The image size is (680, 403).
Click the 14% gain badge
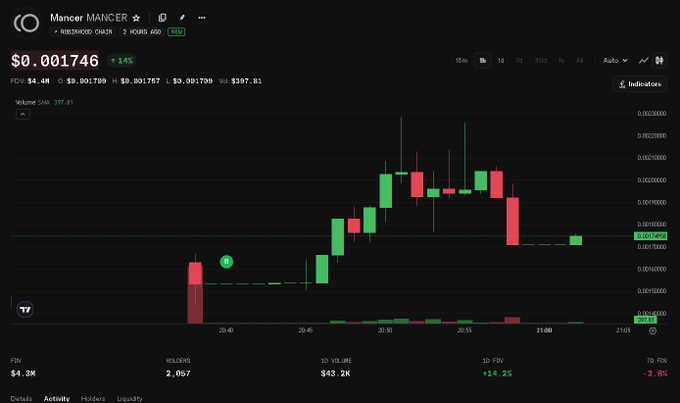pos(121,61)
